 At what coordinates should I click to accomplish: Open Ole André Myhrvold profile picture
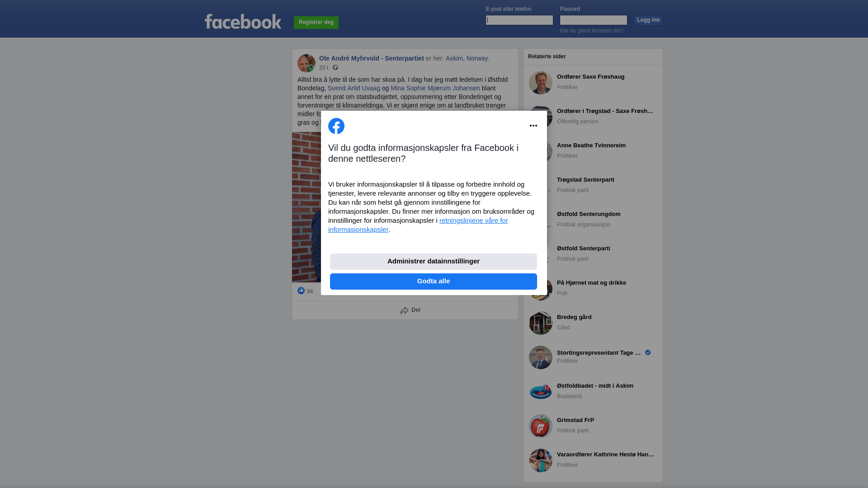pos(307,63)
